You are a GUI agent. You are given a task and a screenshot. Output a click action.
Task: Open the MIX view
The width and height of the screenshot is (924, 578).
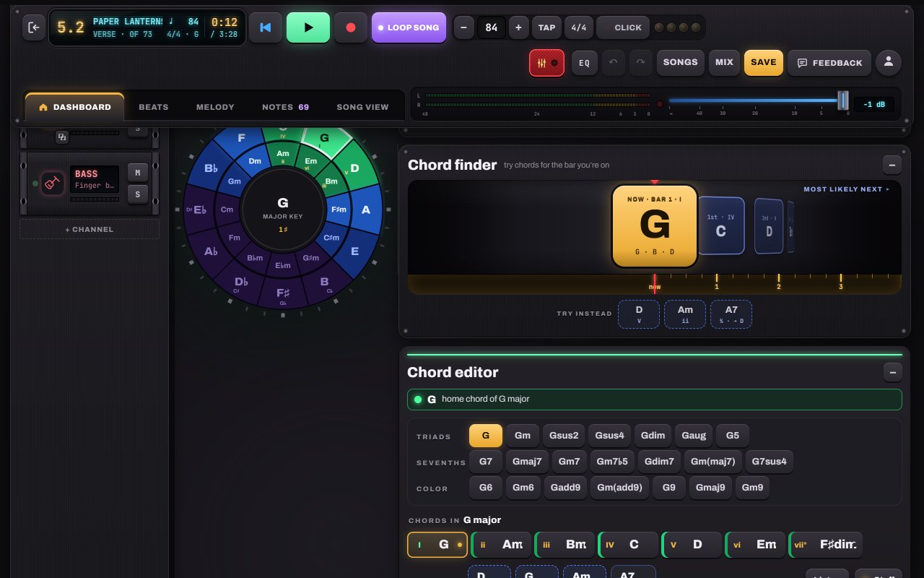click(724, 63)
